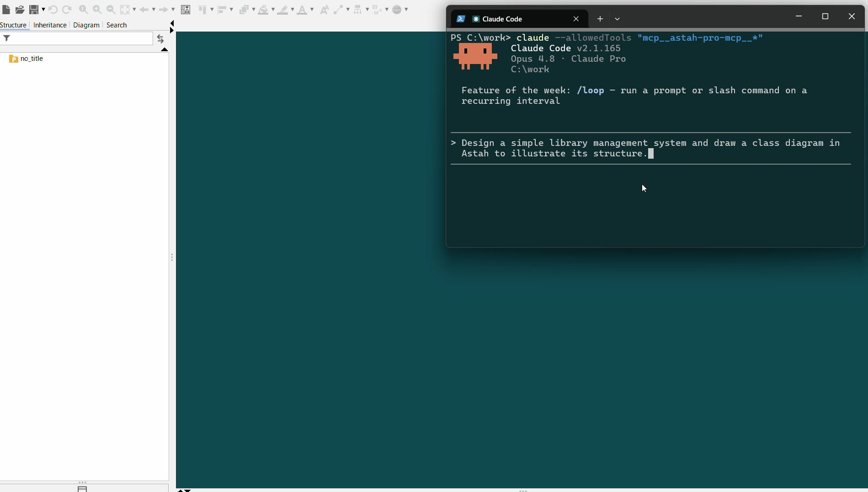This screenshot has height=492, width=868.
Task: Open the forward navigation history dropdown
Action: click(173, 9)
